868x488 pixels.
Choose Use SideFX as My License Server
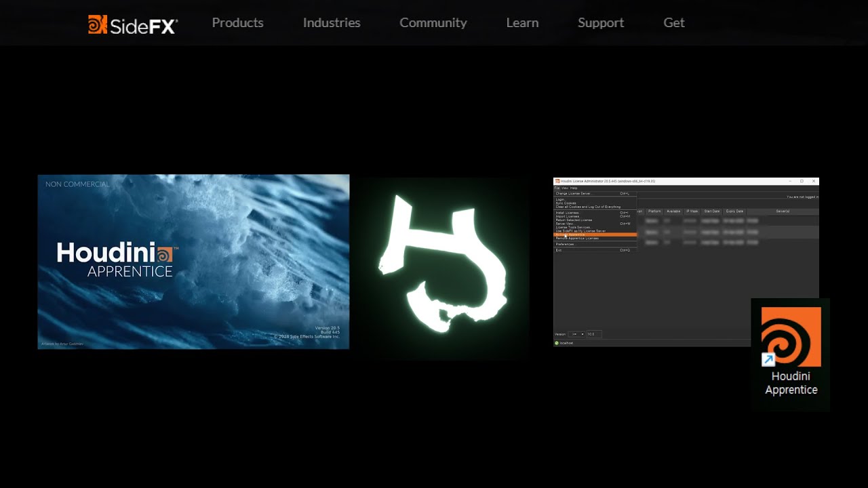(x=595, y=231)
